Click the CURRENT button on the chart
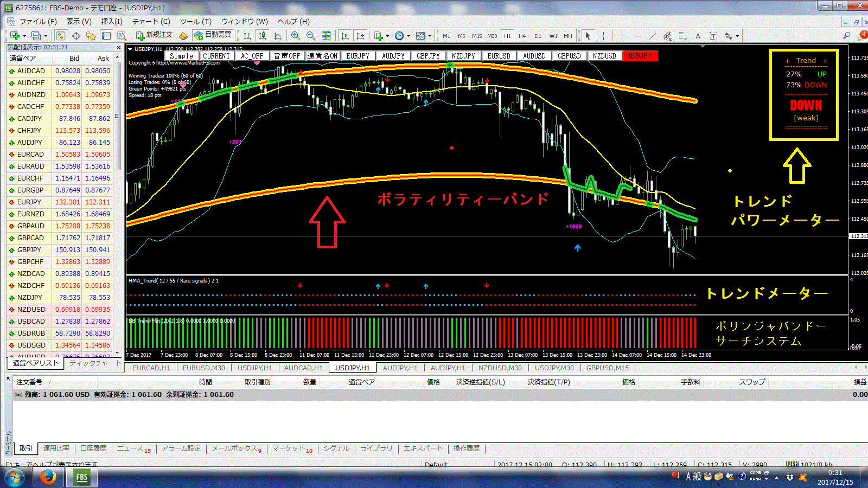Image resolution: width=868 pixels, height=488 pixels. pos(217,56)
